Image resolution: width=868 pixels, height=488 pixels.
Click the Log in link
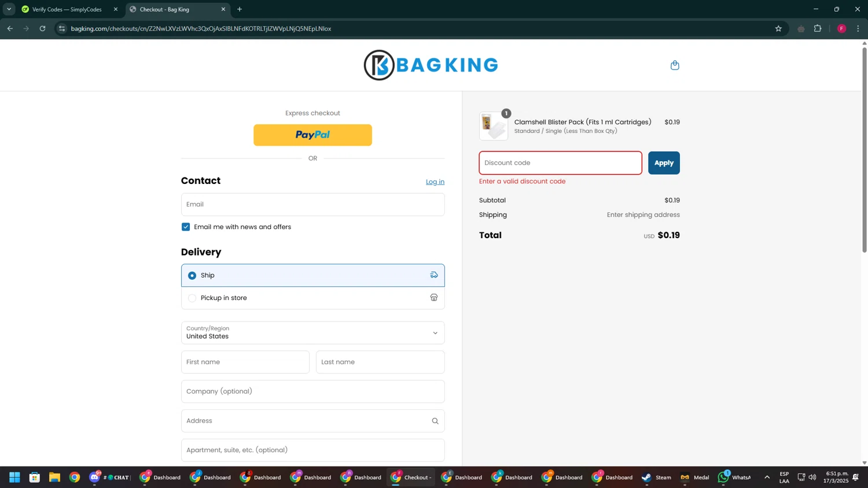(435, 182)
